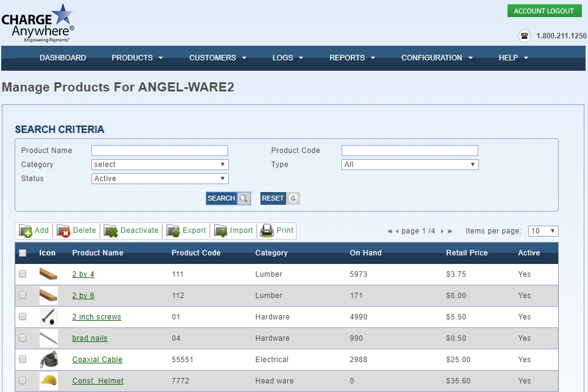Click the magnifier Search icon
The image size is (588, 392).
pos(243,198)
